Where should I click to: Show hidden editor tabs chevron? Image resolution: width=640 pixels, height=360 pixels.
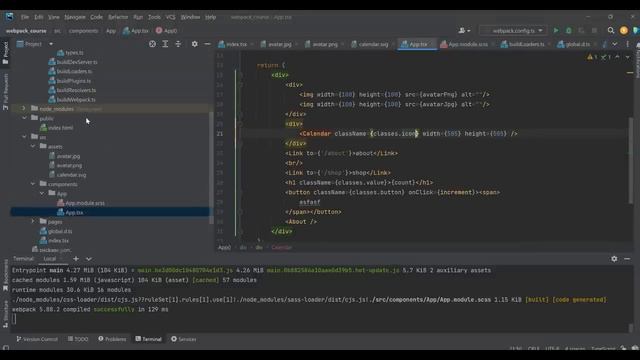click(x=615, y=44)
